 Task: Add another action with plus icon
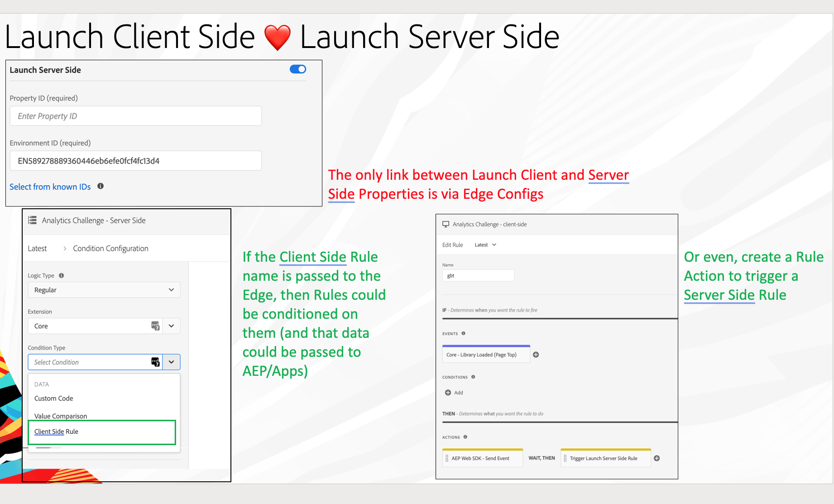click(657, 458)
